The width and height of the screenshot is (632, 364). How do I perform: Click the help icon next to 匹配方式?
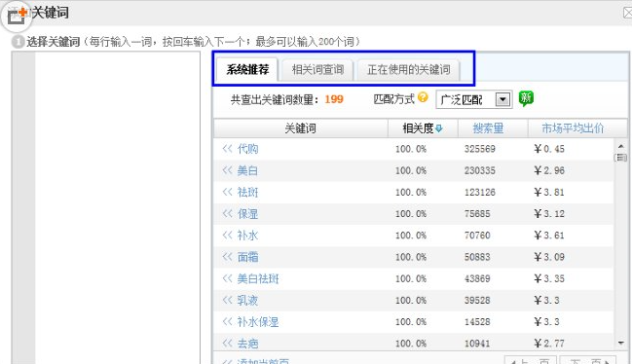coord(423,97)
